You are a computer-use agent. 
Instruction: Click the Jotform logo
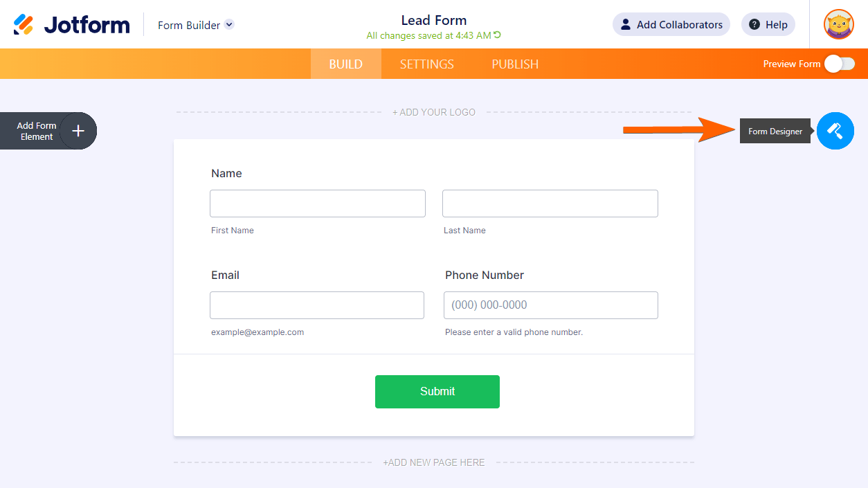pos(71,25)
